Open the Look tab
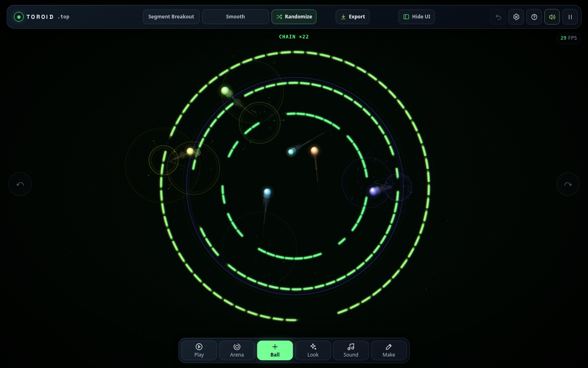Viewport: 588px width, 368px height. pyautogui.click(x=313, y=350)
